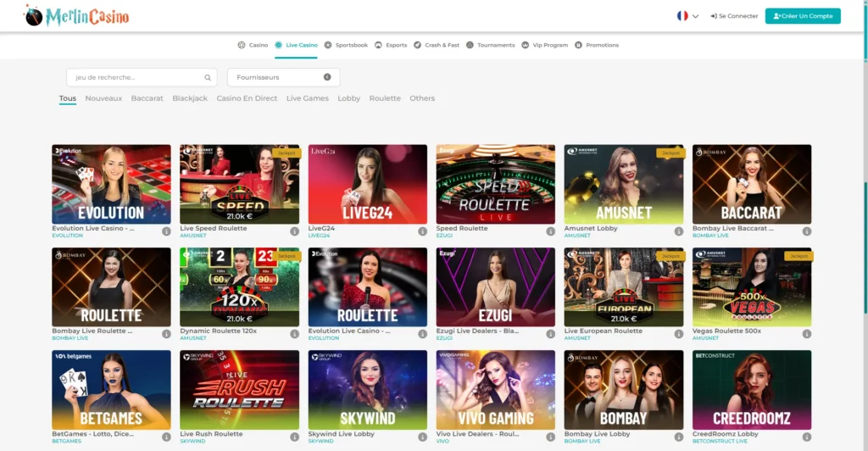Navigate to Esports section

tap(391, 45)
